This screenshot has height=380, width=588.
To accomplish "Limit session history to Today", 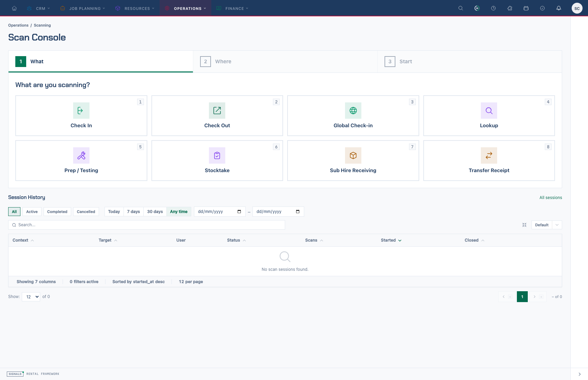I will (x=114, y=212).
